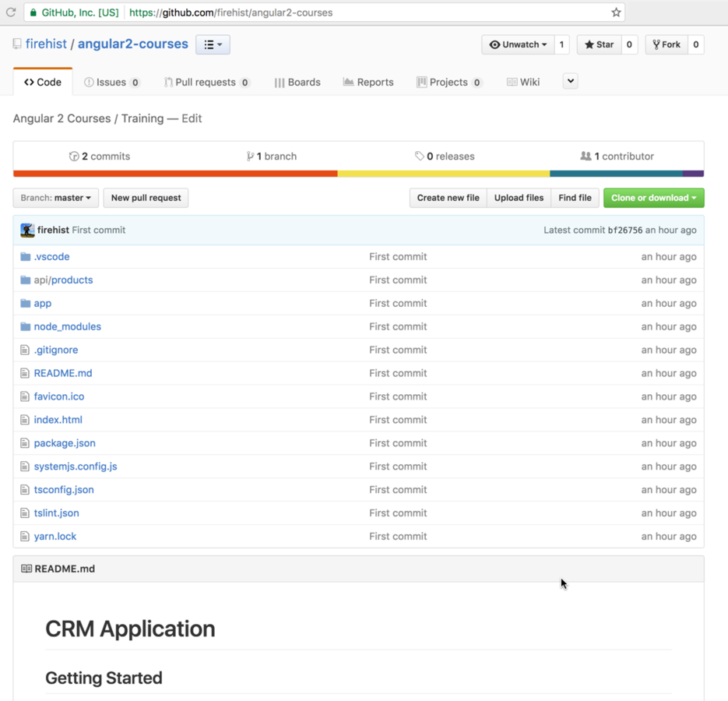This screenshot has height=701, width=728.
Task: Click the node_modules folder icon
Action: [26, 326]
